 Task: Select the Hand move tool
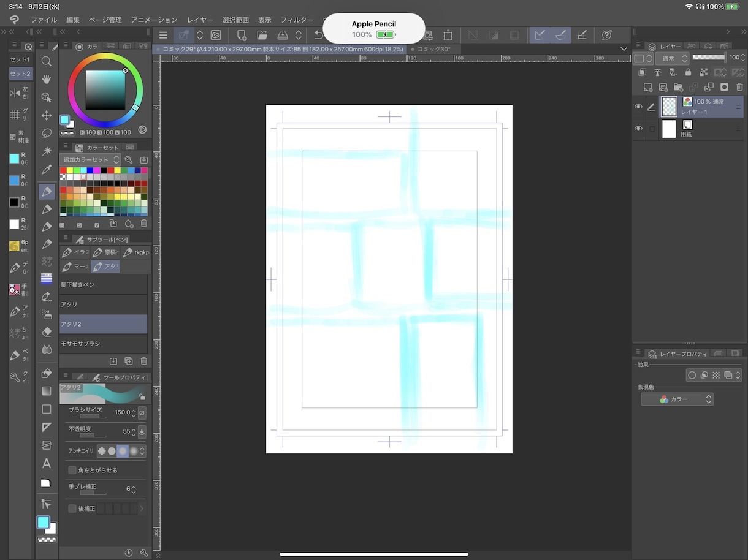(47, 79)
